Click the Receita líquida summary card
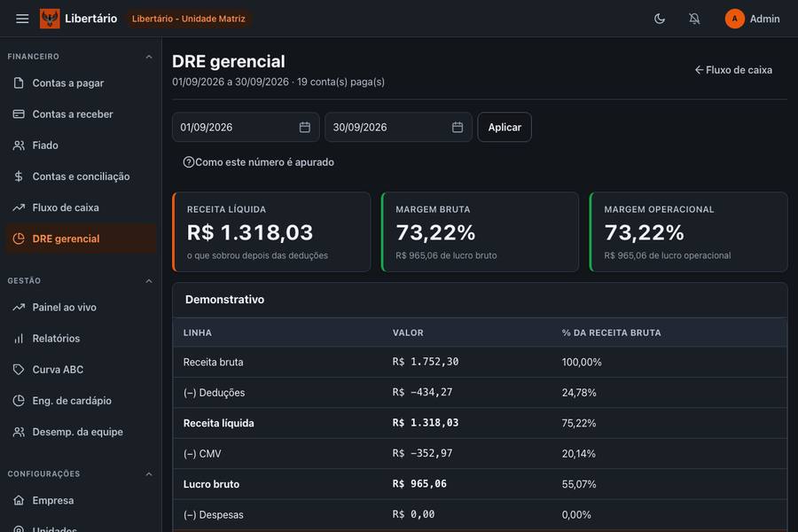The image size is (798, 532). coord(271,232)
